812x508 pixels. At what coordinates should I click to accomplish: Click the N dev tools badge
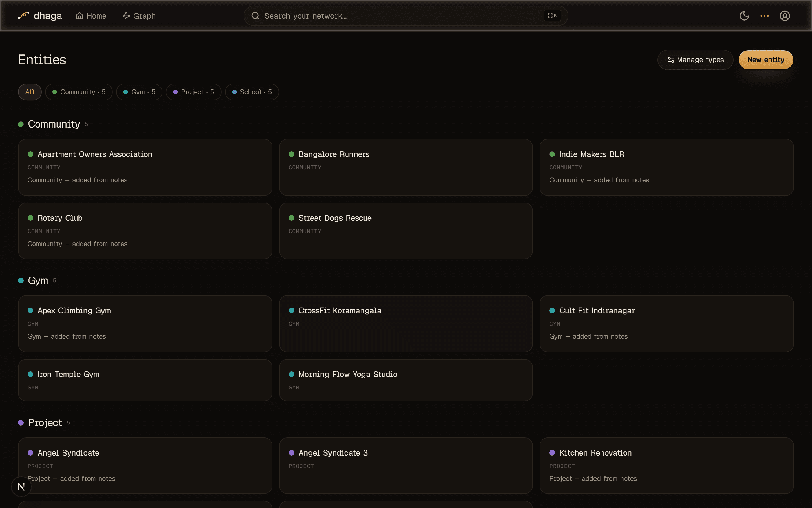coord(21,487)
